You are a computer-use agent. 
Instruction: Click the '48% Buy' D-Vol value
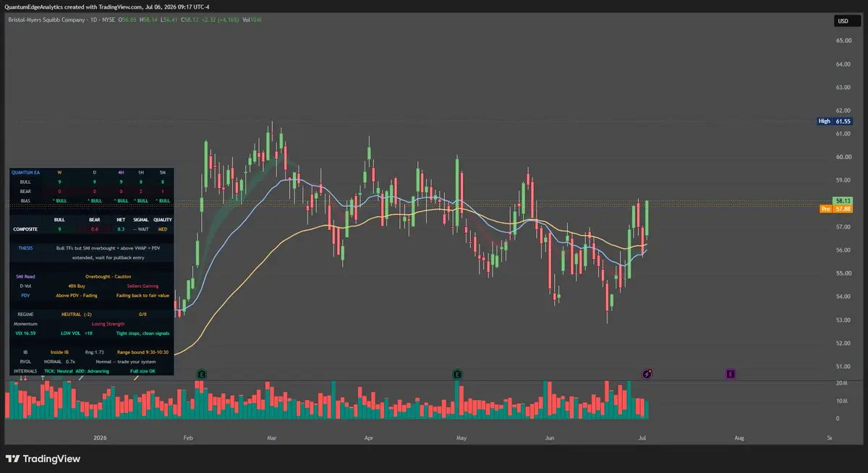pos(77,286)
